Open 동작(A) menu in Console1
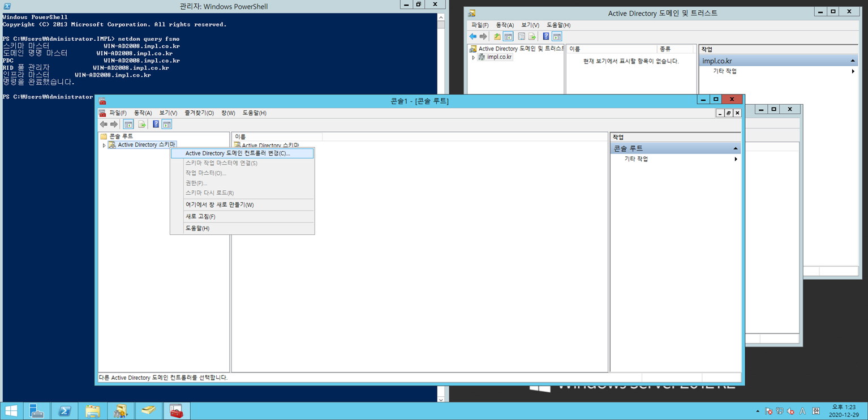This screenshot has width=868, height=420. pyautogui.click(x=143, y=113)
